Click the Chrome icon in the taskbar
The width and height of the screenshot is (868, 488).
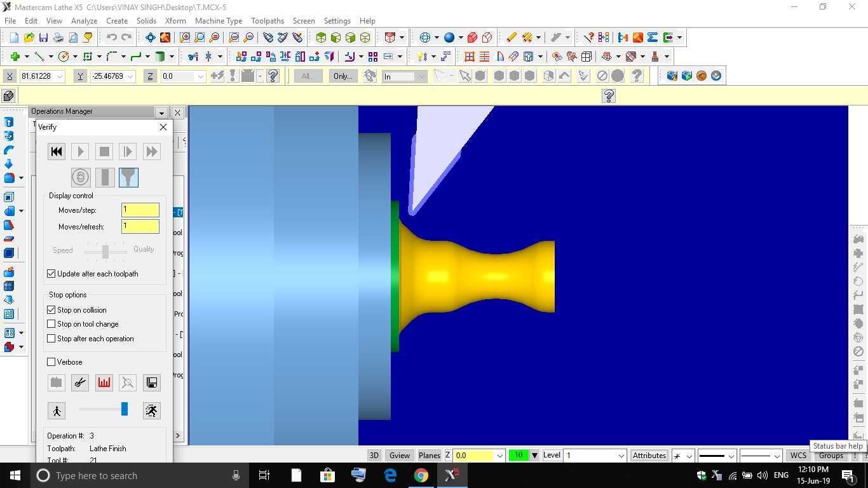click(x=421, y=475)
